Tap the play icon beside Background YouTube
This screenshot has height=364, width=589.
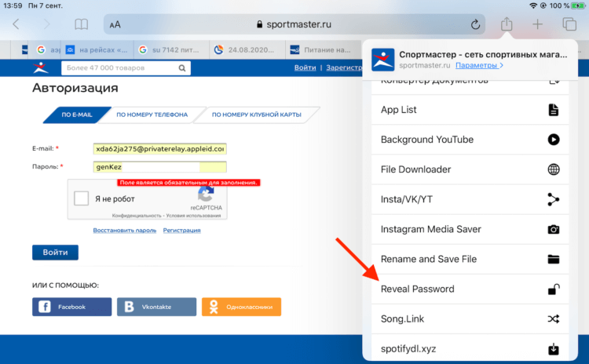point(554,140)
